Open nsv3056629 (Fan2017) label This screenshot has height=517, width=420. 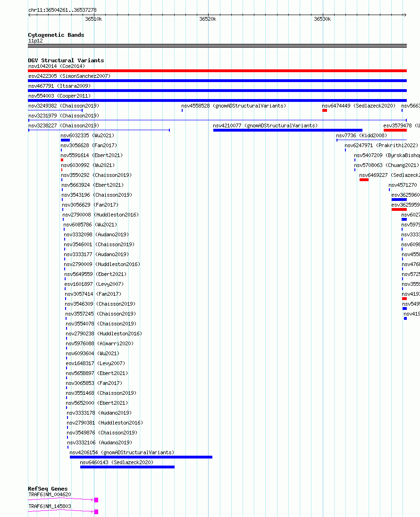(91, 204)
